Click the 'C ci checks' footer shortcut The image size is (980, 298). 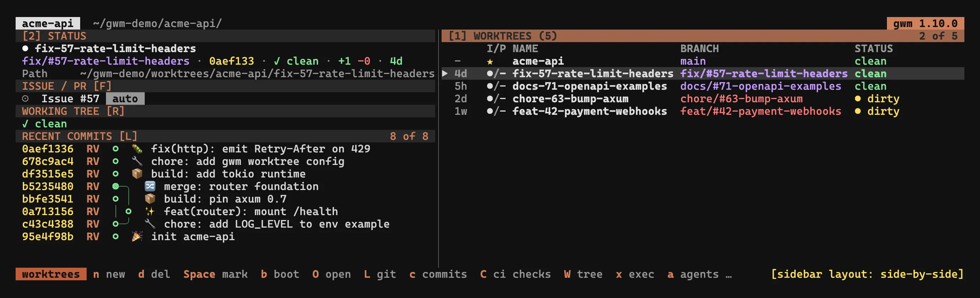pos(516,275)
